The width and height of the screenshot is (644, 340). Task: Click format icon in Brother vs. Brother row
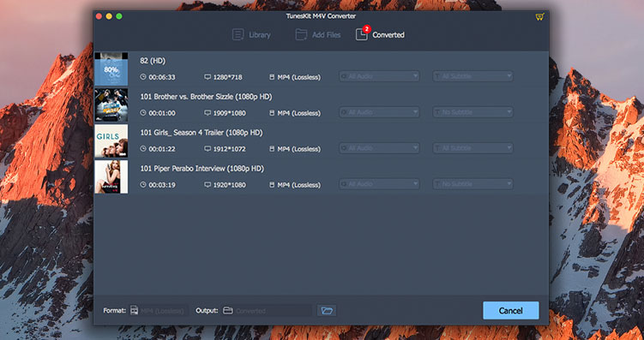[272, 113]
